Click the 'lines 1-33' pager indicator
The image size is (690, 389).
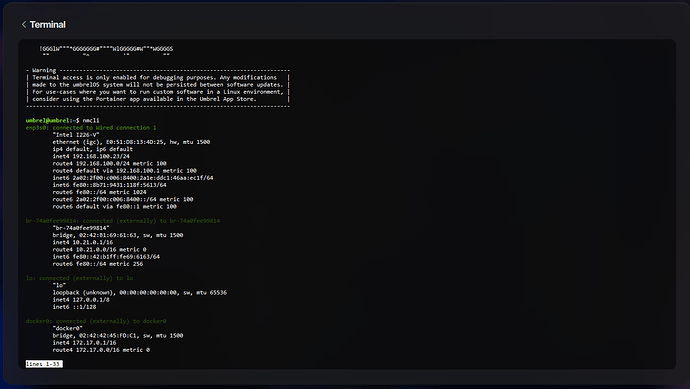click(44, 364)
